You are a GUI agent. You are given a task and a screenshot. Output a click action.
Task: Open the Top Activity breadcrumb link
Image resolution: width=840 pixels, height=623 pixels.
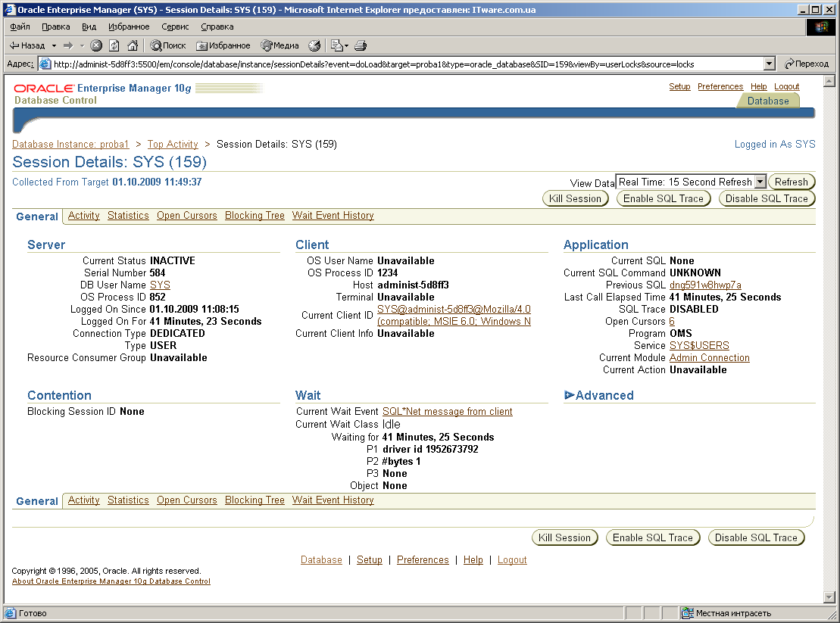173,144
